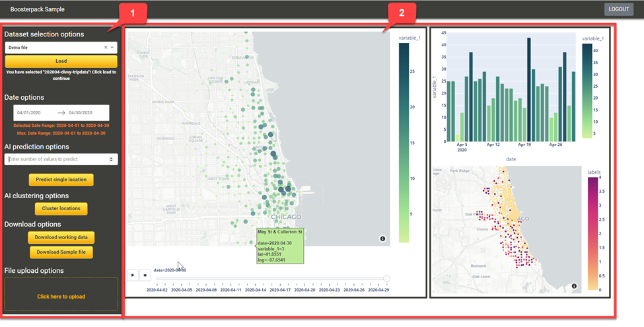The height and width of the screenshot is (327, 644).
Task: Click Download working data
Action: 61,237
